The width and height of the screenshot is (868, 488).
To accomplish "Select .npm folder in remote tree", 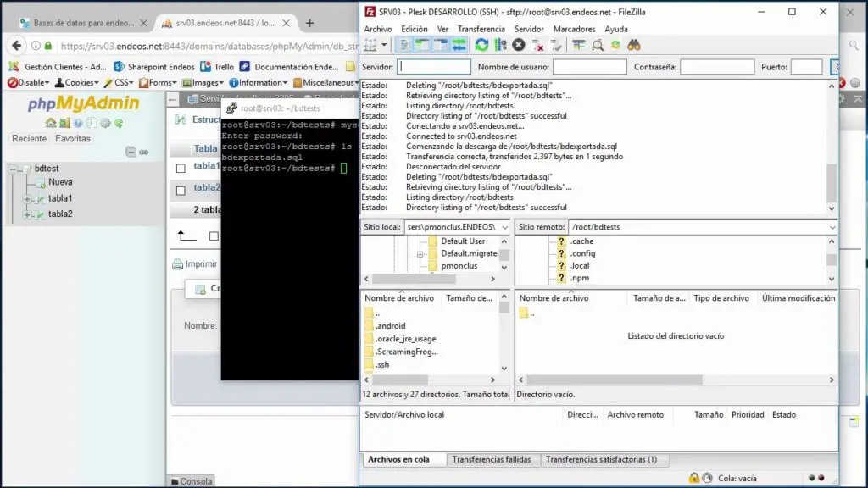I will coord(580,278).
